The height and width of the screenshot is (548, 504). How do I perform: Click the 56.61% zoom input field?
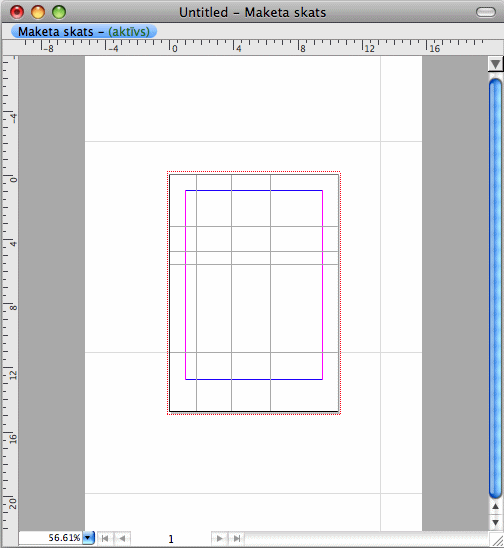click(51, 538)
